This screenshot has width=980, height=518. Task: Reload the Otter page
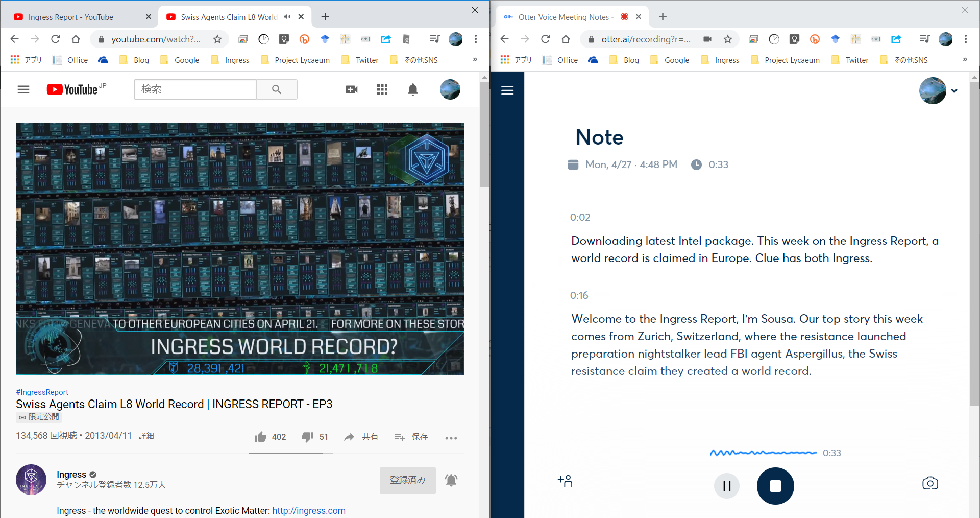tap(545, 39)
